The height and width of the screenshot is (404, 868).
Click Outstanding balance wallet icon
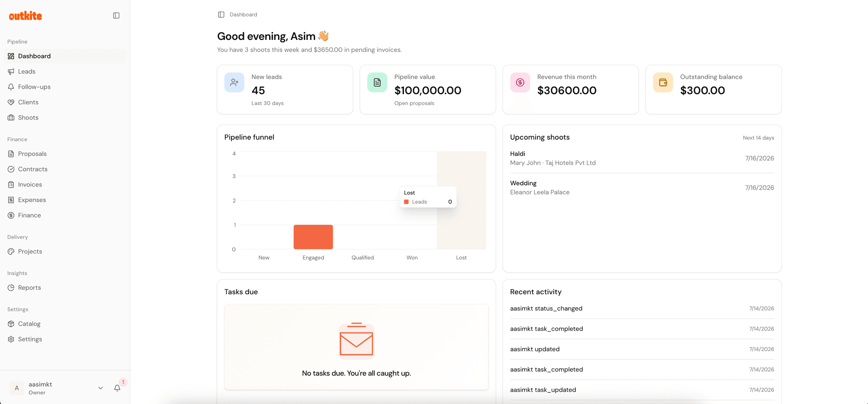pos(663,82)
